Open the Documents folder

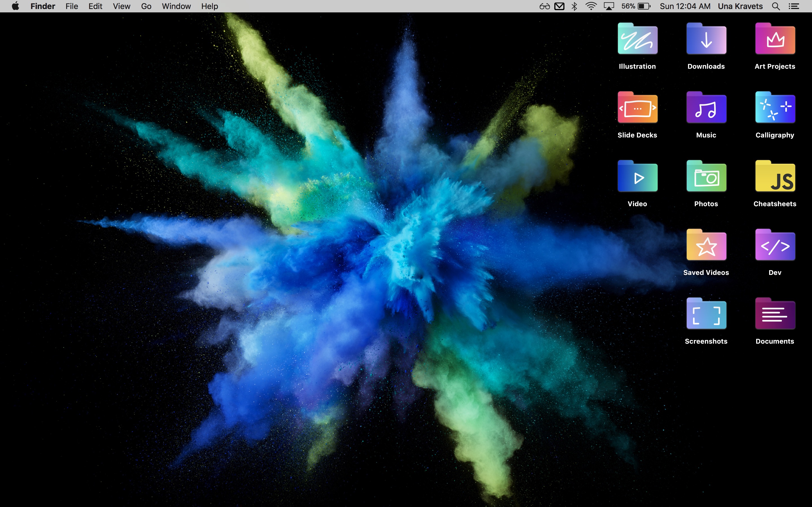click(775, 314)
